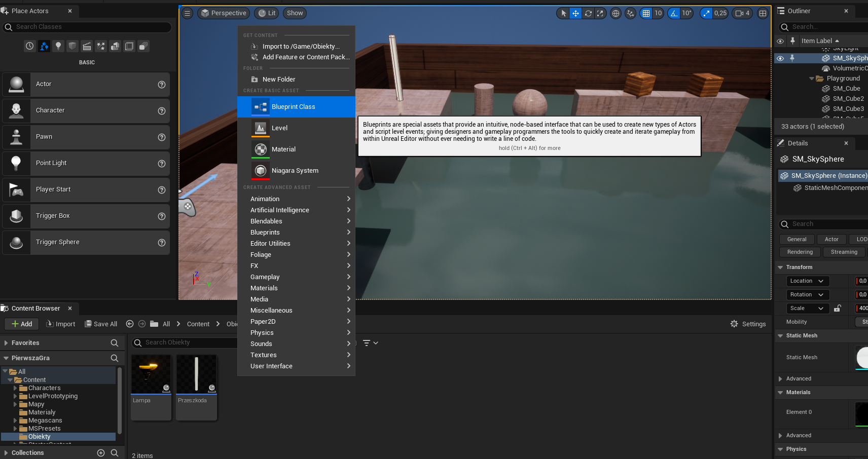Open the Location dropdown in Transform
The height and width of the screenshot is (459, 868).
point(807,281)
